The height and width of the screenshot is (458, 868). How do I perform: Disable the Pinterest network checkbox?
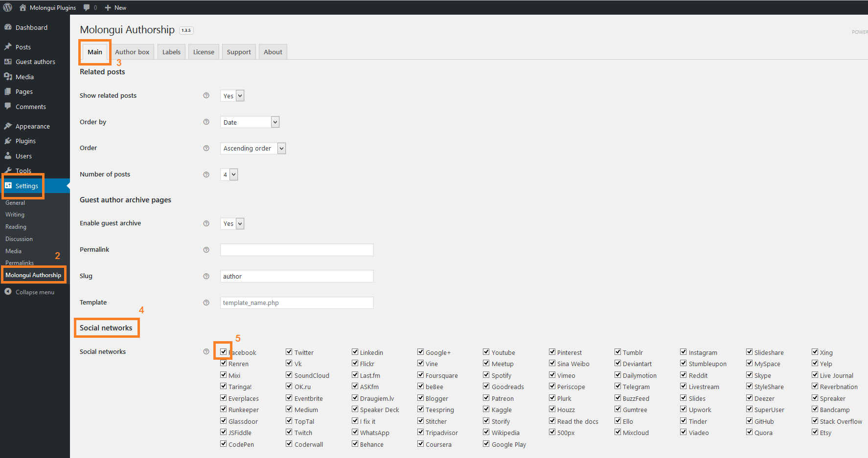[x=552, y=351]
